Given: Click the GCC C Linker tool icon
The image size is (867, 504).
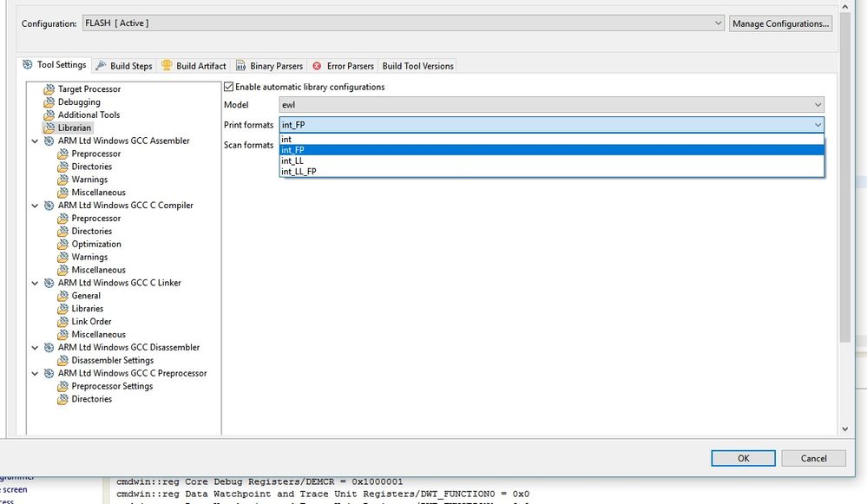Looking at the screenshot, I should tap(49, 283).
